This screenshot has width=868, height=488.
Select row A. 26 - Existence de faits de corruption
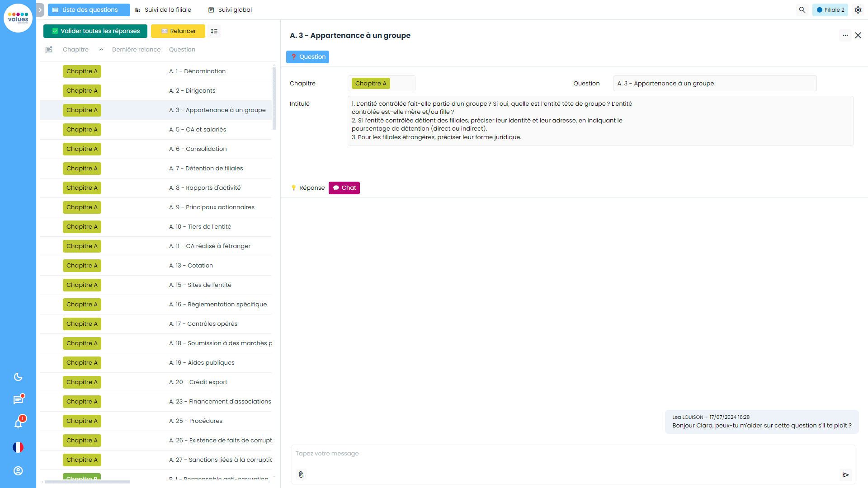click(x=156, y=441)
